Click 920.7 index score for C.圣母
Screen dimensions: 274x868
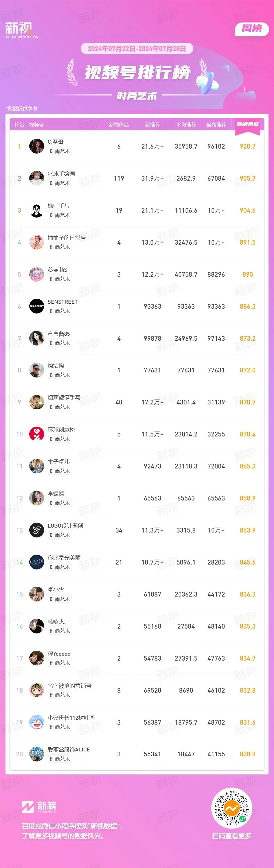(248, 146)
